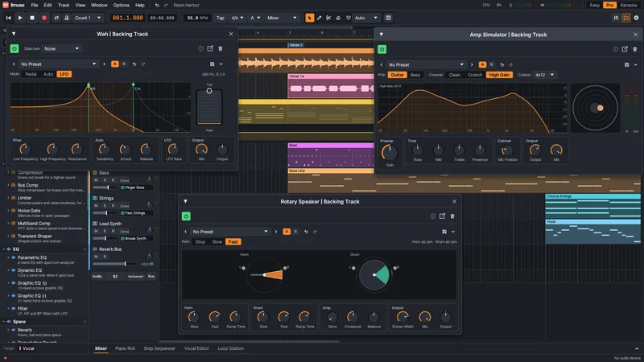
Task: Solo the Strings track with its S button
Action: coord(105,206)
